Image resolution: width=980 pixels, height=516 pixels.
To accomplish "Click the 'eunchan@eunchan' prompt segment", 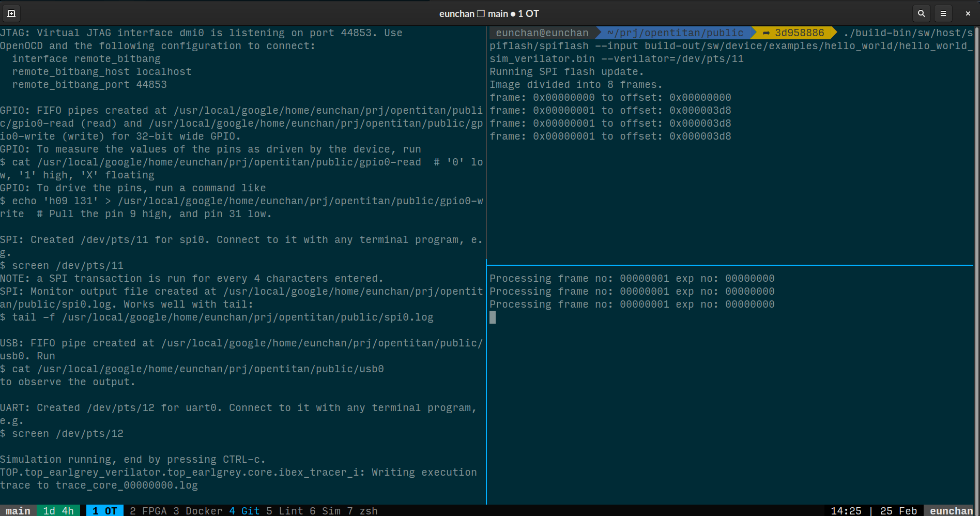I will 542,33.
